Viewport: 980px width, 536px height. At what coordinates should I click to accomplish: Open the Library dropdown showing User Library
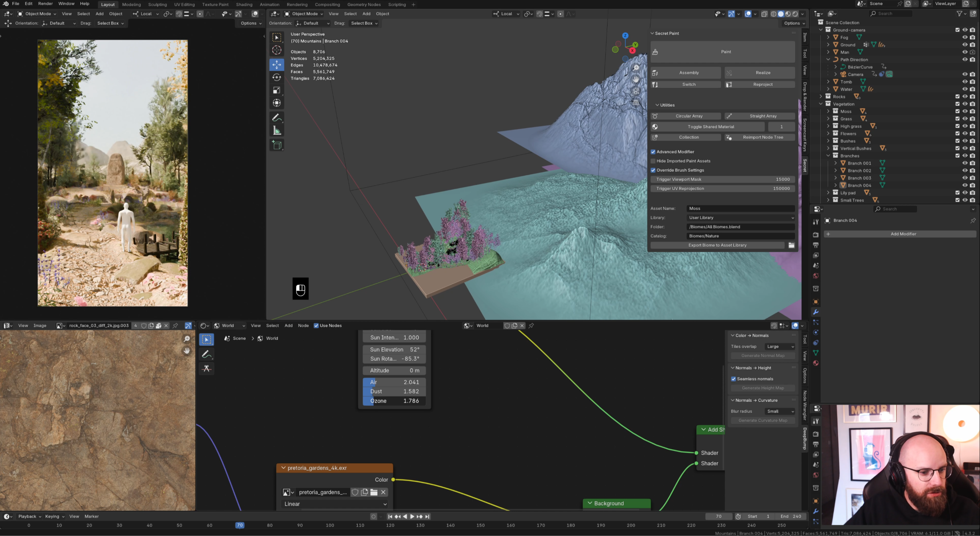(x=740, y=218)
